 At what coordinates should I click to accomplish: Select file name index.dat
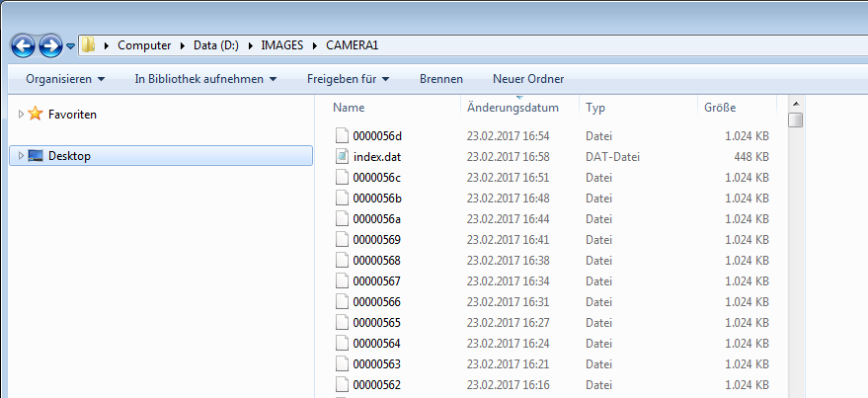click(377, 157)
